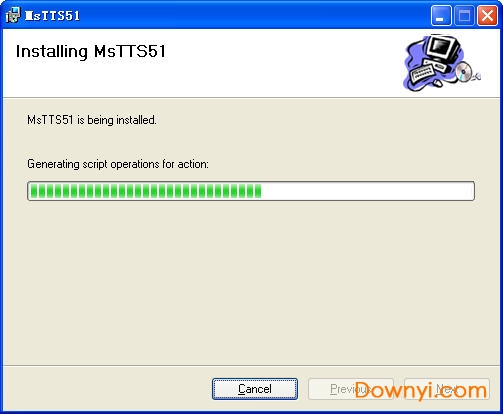Viewport: 503px width, 414px height.
Task: Click the empty part of the progress bar
Action: (x=367, y=191)
